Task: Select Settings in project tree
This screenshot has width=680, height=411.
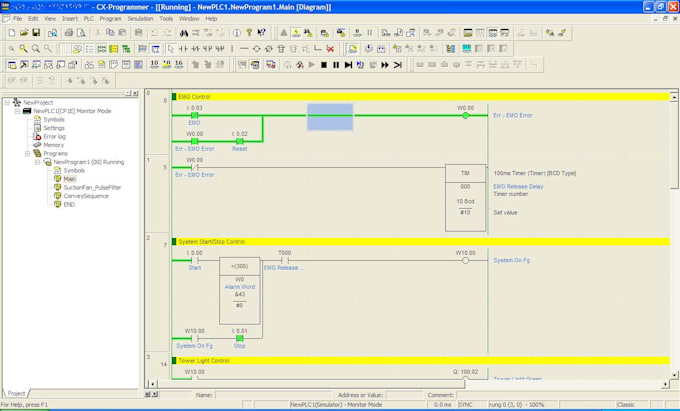Action: [54, 128]
